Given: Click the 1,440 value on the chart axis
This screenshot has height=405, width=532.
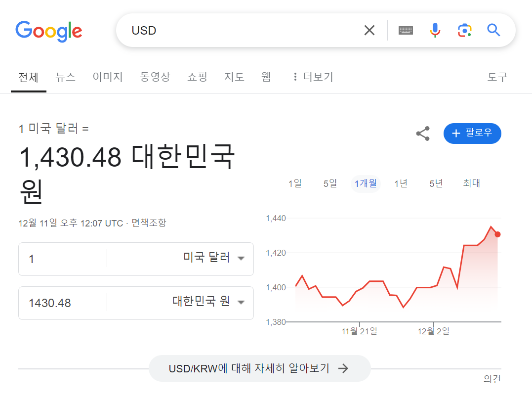Looking at the screenshot, I should point(276,218).
